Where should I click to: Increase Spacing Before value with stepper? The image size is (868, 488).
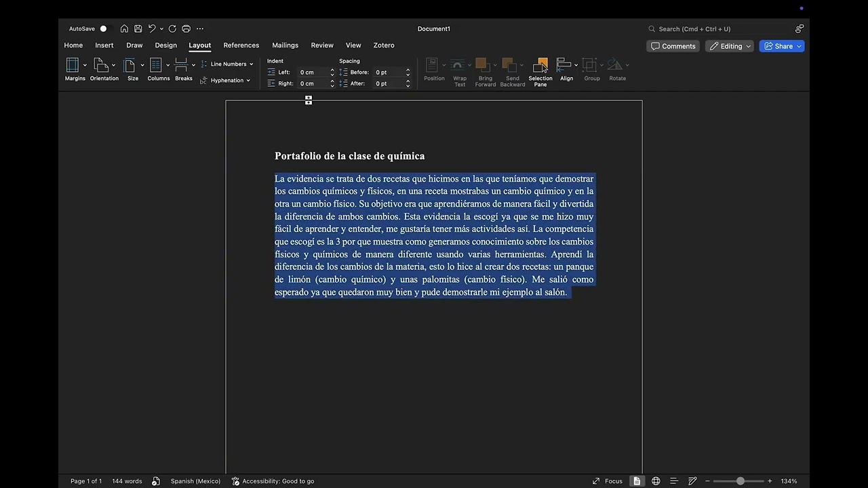[408, 70]
